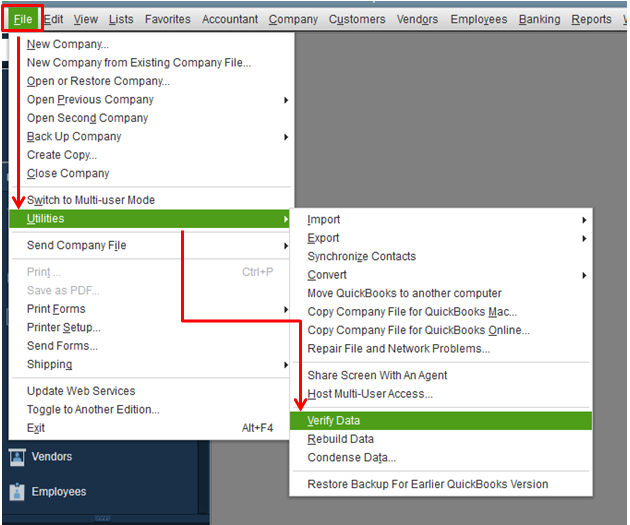630x525 pixels.
Task: Open the Banking menu
Action: pyautogui.click(x=539, y=19)
